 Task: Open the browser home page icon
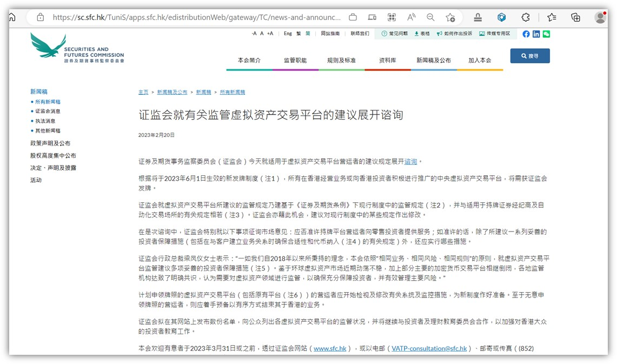(12, 17)
